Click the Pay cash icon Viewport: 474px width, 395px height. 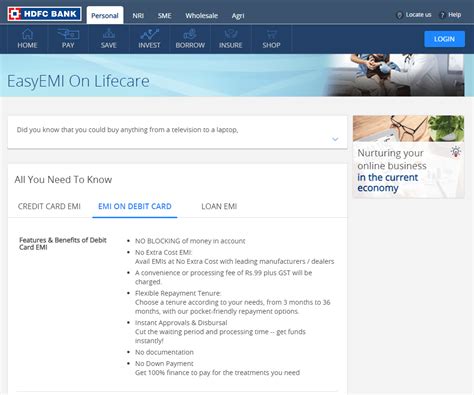[68, 34]
